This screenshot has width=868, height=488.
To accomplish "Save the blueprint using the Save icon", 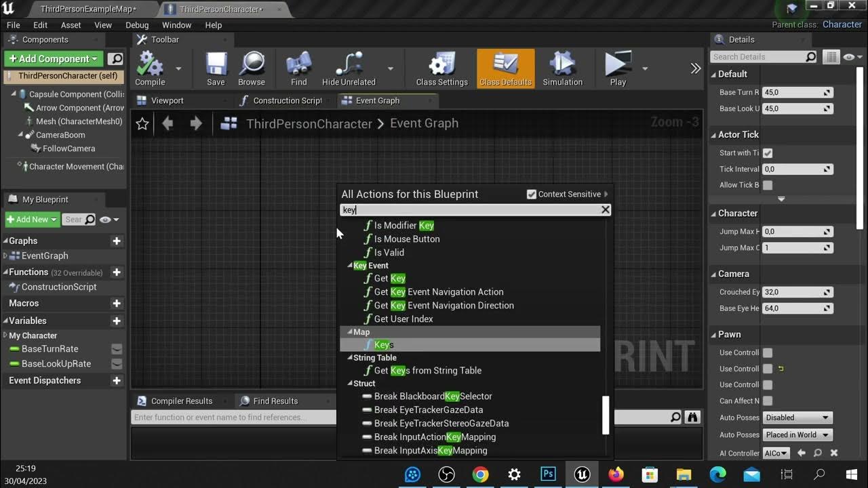I will (x=216, y=68).
